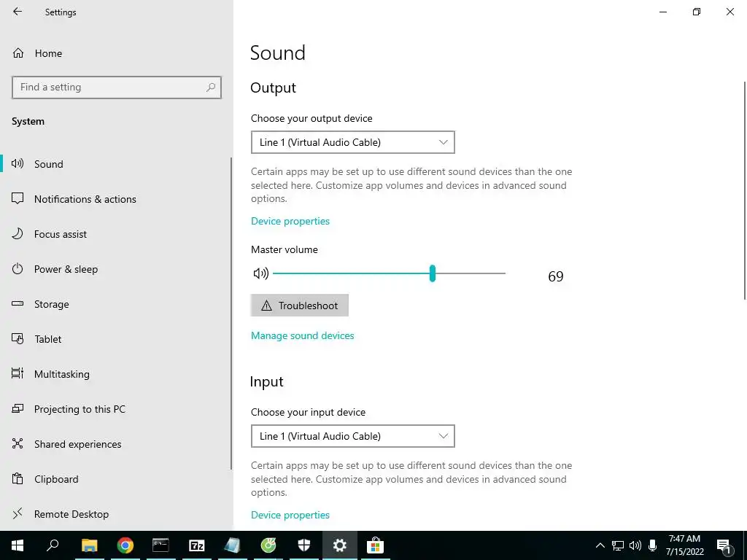Show hidden system tray icons
747x560 pixels.
click(600, 545)
